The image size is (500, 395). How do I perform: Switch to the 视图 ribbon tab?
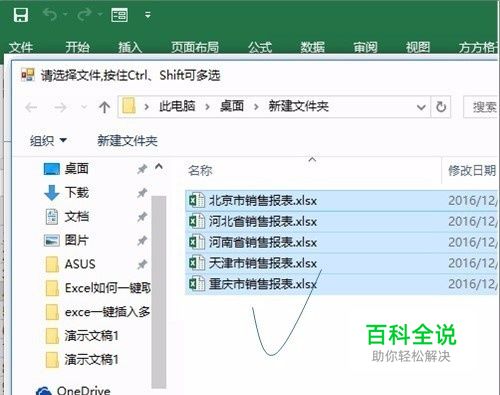pyautogui.click(x=418, y=47)
